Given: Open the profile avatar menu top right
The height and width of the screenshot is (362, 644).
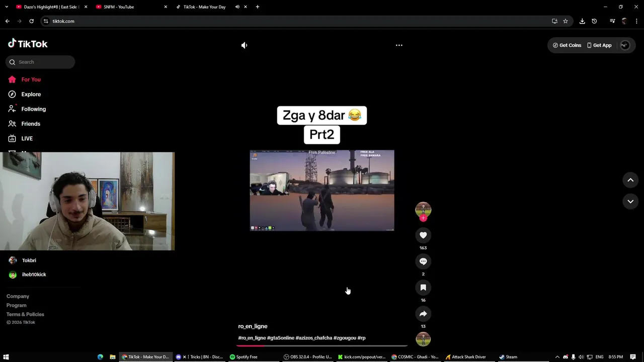Looking at the screenshot, I should pyautogui.click(x=625, y=45).
